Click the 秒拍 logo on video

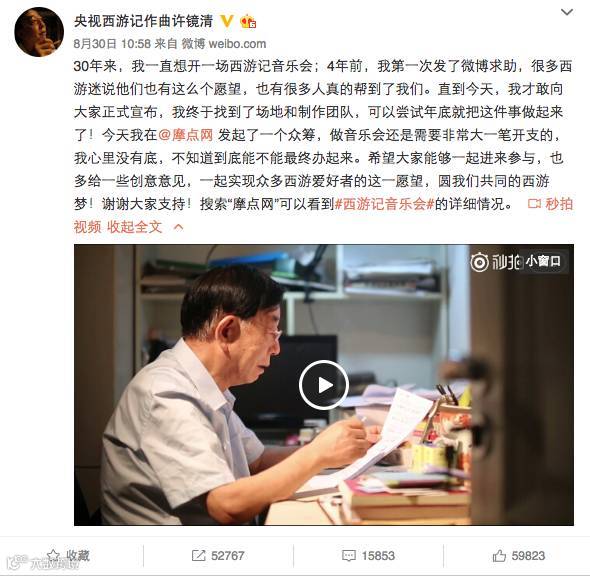495,262
